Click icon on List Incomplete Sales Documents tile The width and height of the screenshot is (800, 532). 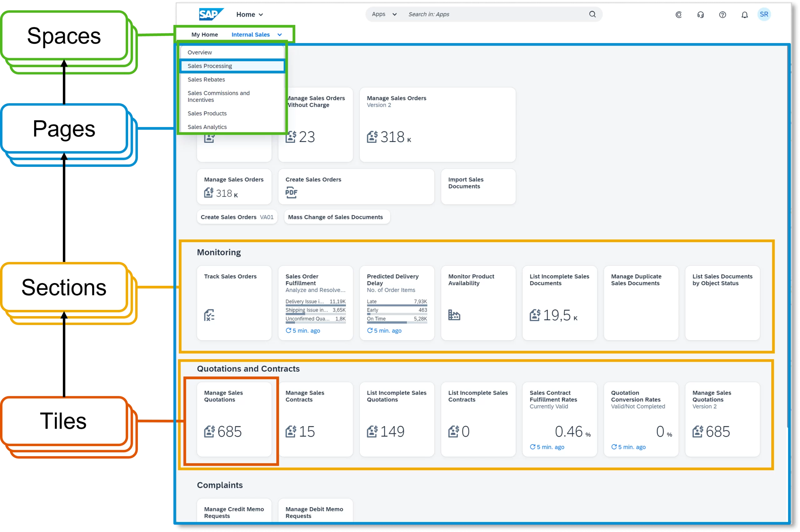(535, 315)
